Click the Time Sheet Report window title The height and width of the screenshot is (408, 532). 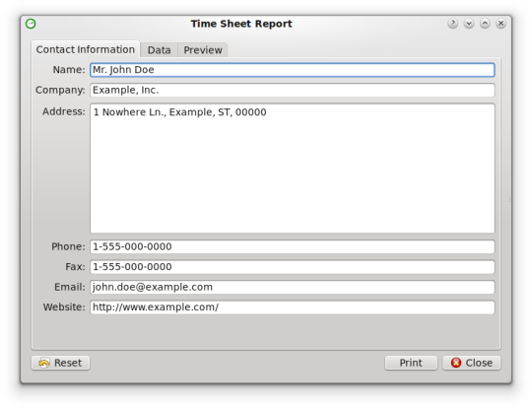[241, 24]
